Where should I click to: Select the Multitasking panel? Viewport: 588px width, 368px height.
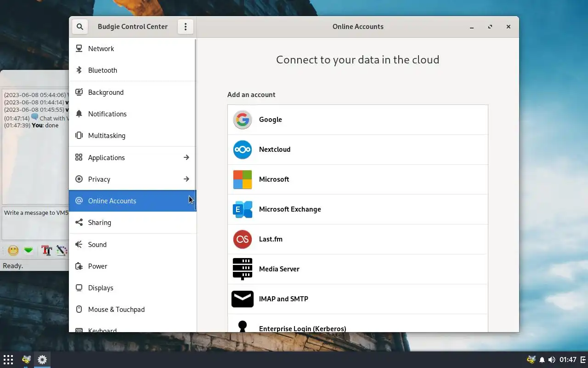132,135
